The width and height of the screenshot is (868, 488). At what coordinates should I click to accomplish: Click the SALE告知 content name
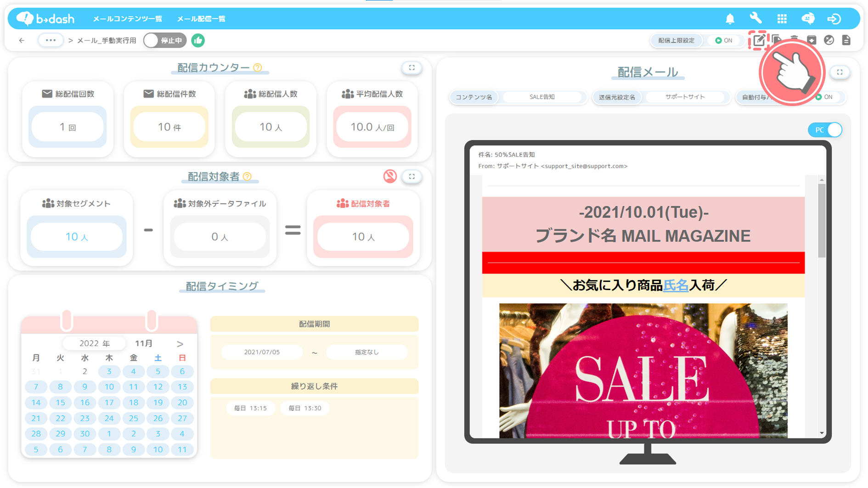542,97
